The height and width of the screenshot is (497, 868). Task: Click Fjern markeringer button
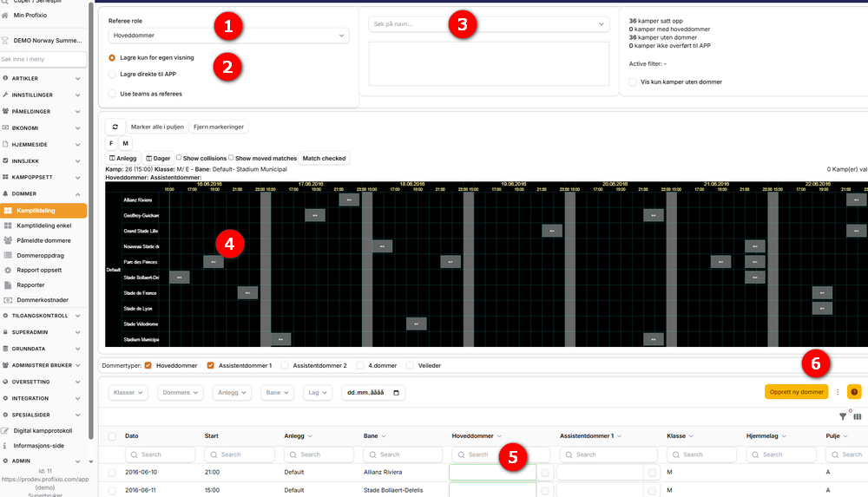219,127
